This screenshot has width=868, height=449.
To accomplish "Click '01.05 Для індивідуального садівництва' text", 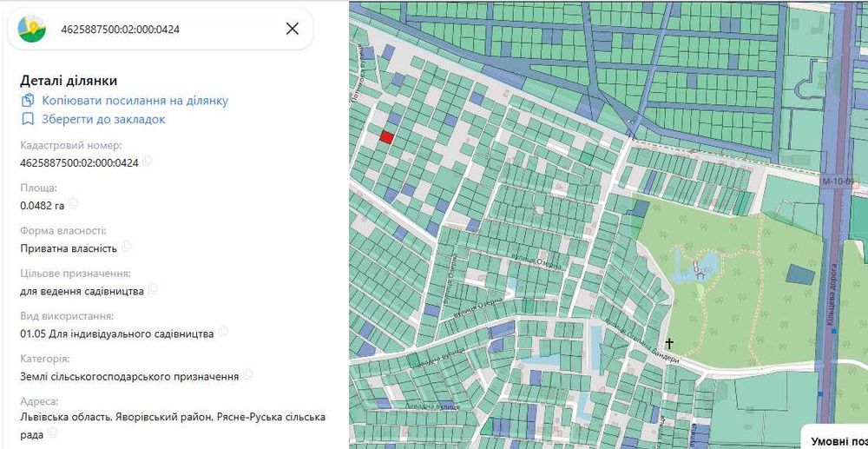I will click(x=117, y=333).
